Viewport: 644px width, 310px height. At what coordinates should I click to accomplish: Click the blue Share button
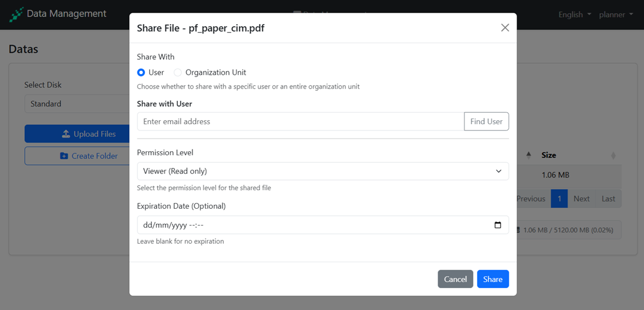(x=493, y=279)
